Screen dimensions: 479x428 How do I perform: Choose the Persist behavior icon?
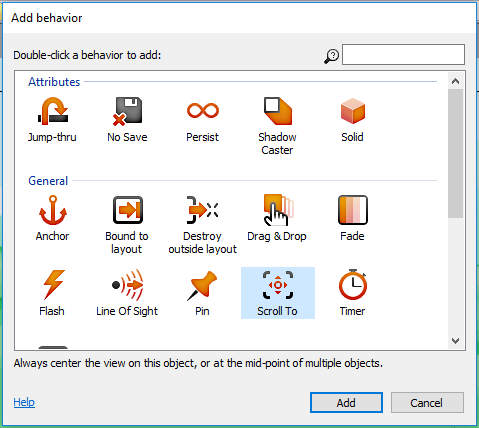[203, 111]
